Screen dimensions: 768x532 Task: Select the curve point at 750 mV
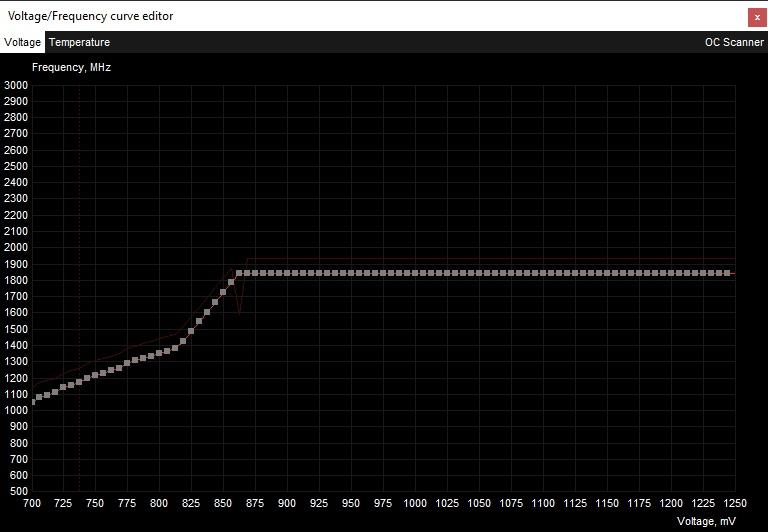coord(95,375)
